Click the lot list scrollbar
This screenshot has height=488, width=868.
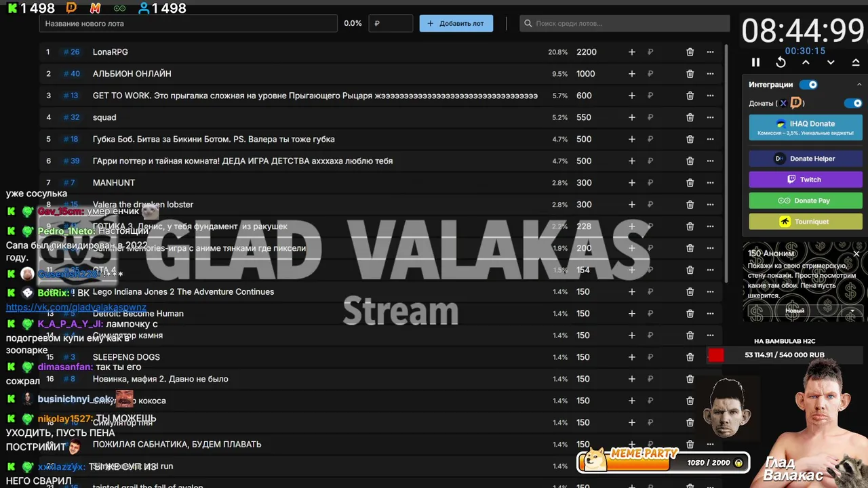(x=726, y=163)
